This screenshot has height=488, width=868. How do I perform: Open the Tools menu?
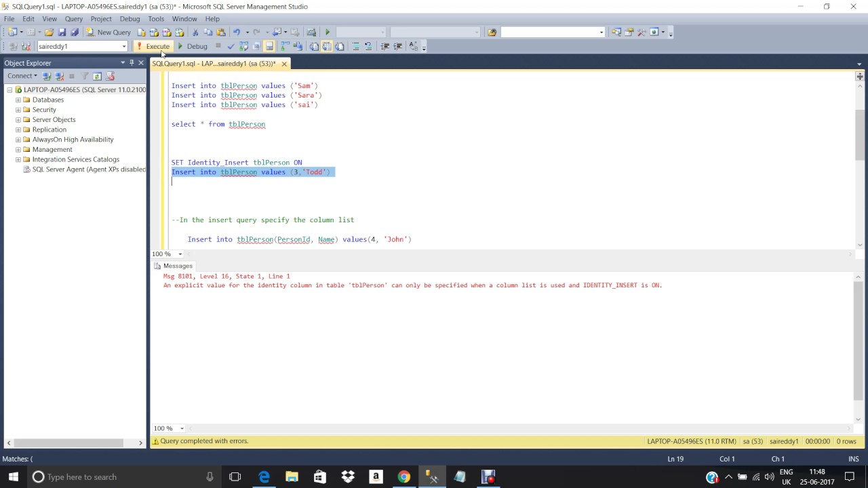(x=156, y=19)
